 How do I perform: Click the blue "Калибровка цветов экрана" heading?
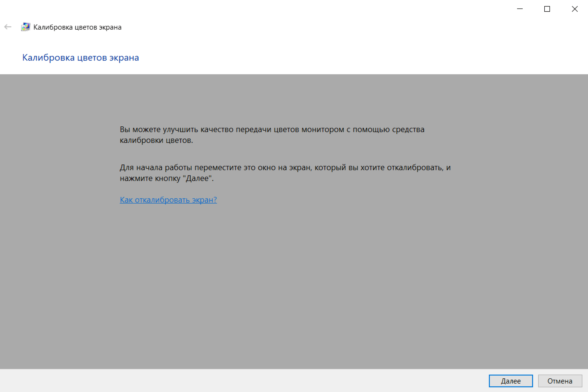[x=80, y=58]
